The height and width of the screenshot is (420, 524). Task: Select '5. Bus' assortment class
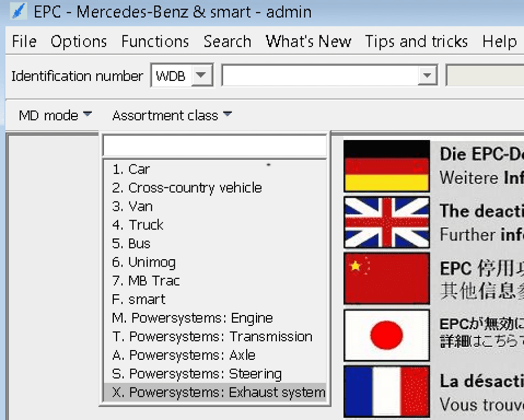point(214,244)
